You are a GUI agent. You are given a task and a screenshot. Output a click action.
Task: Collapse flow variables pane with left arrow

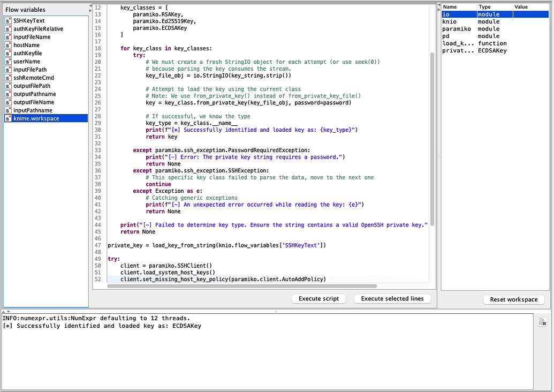pos(90,6)
